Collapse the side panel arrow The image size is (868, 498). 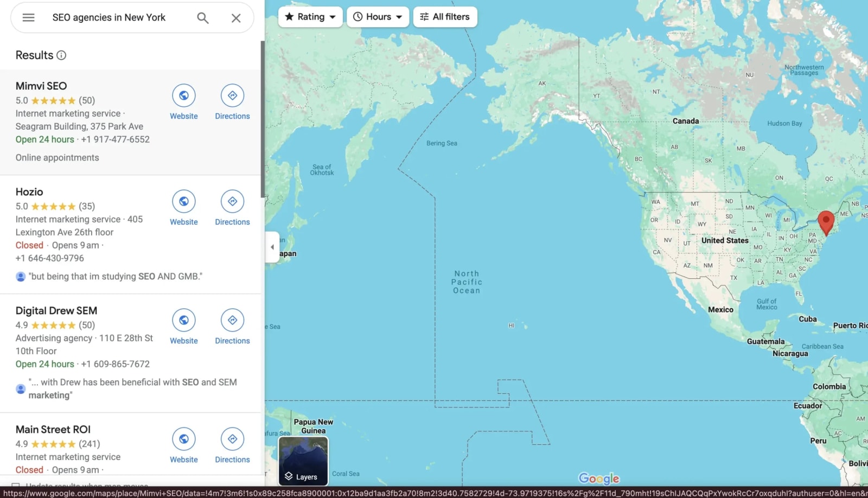pos(272,247)
